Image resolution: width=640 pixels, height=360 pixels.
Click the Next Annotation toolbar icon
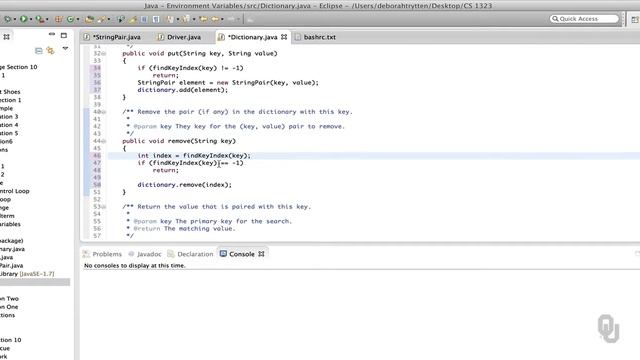[x=171, y=19]
